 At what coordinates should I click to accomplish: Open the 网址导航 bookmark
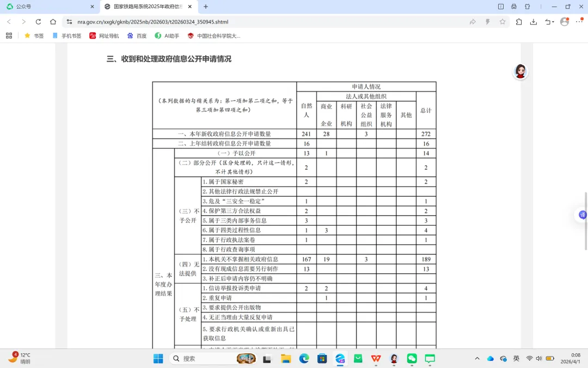coord(104,35)
